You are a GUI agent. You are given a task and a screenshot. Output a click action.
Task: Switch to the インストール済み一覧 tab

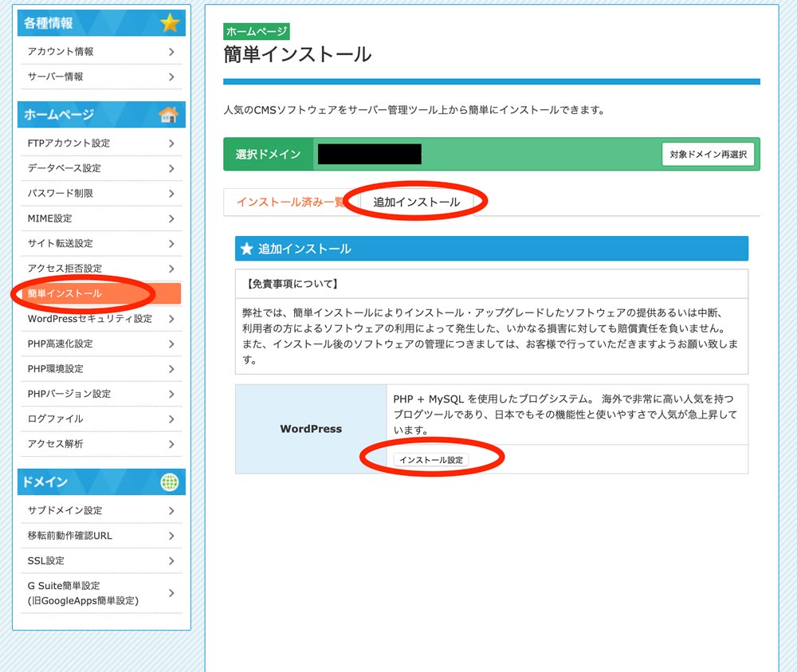[x=290, y=202]
